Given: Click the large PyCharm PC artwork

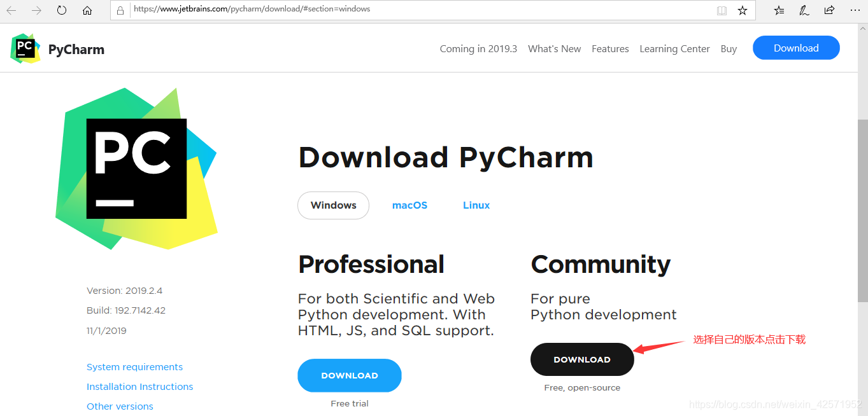Looking at the screenshot, I should click(x=136, y=169).
